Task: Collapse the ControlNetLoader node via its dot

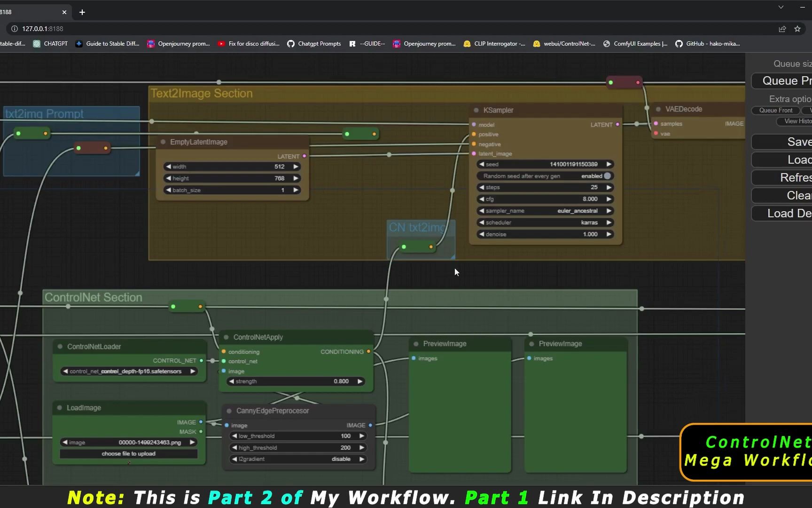Action: (60, 347)
